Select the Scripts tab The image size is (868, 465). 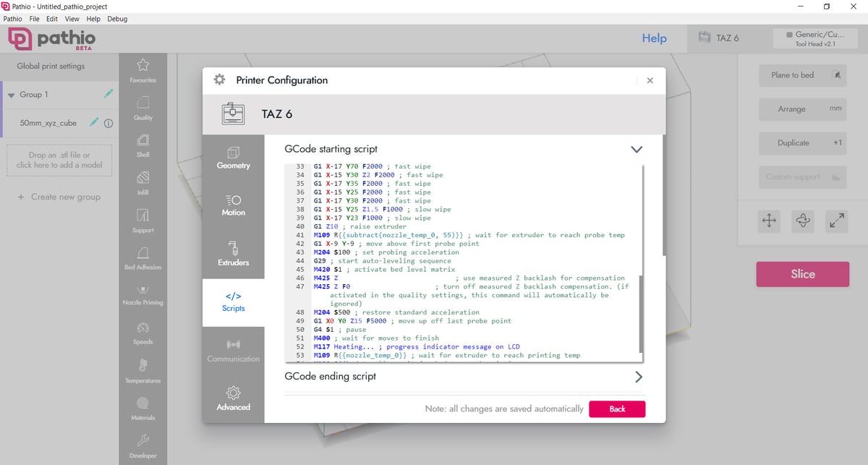point(233,302)
